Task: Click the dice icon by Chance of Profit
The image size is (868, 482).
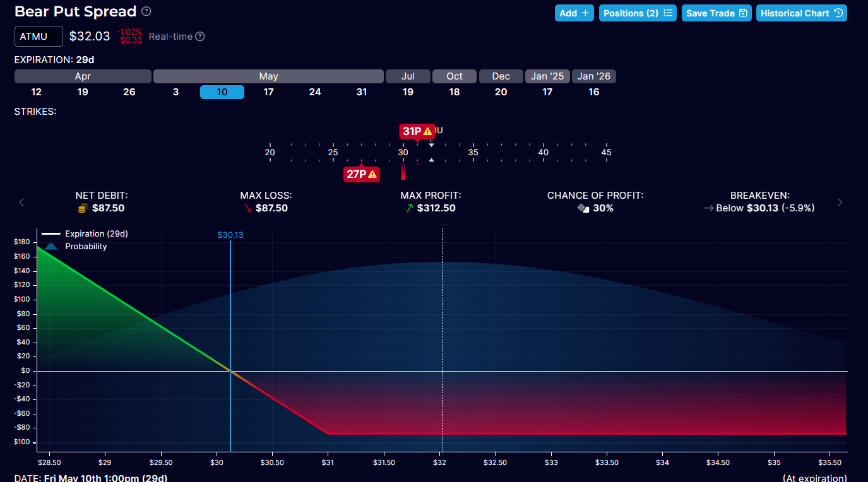Action: (583, 208)
